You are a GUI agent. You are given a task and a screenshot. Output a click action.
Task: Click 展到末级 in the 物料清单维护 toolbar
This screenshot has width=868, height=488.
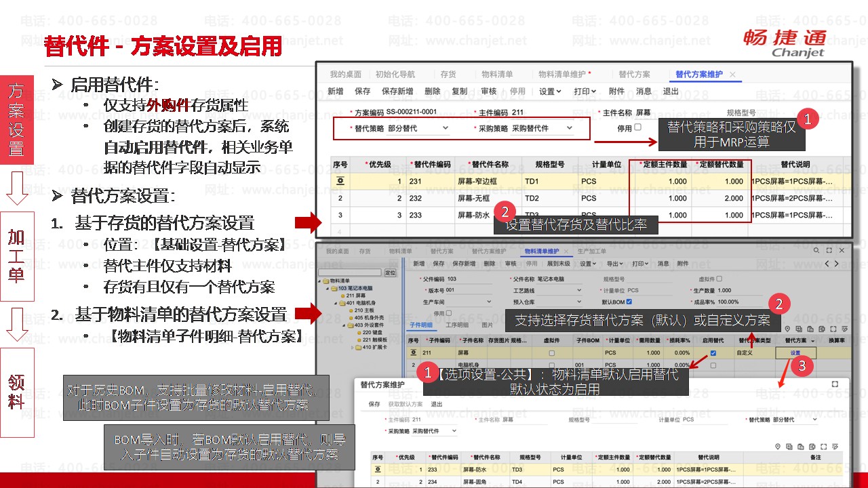[558, 264]
